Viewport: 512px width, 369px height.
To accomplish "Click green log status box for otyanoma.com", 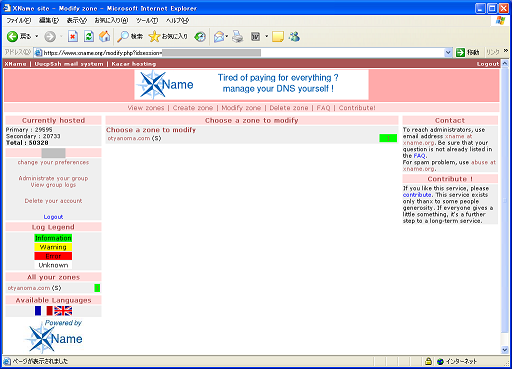I will point(388,138).
